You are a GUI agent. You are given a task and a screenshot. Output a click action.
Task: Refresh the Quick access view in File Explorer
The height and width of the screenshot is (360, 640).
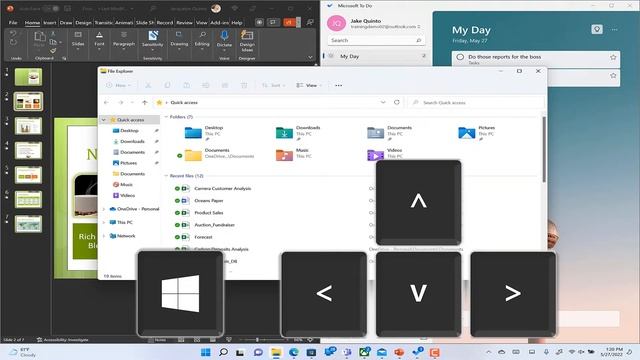coord(397,102)
